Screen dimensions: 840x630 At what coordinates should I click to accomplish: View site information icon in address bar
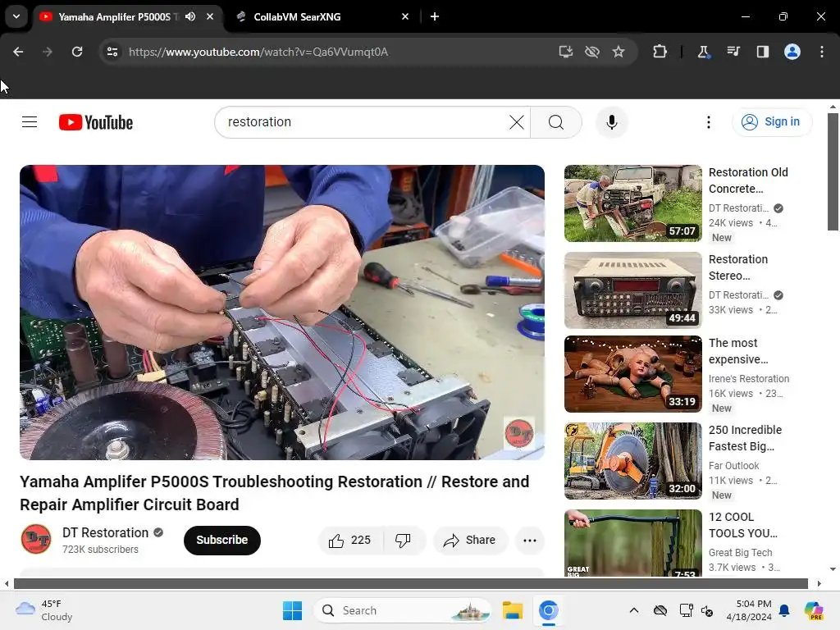112,52
